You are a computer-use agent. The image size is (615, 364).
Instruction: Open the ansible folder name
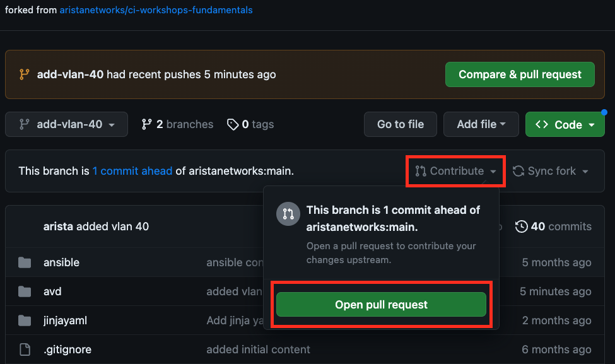point(61,262)
